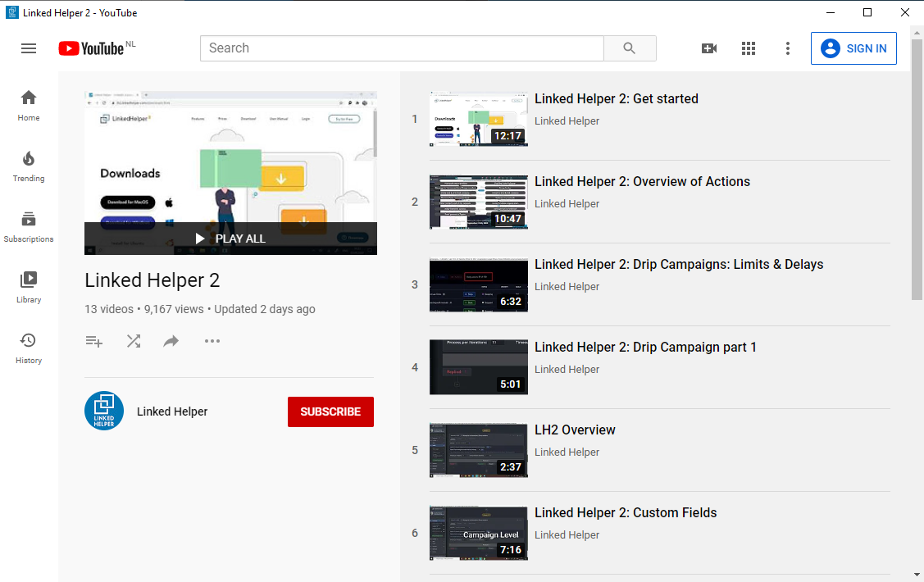Image resolution: width=924 pixels, height=582 pixels.
Task: Open title 'Linked Helper 2: Overview of Actions'
Action: (x=642, y=181)
